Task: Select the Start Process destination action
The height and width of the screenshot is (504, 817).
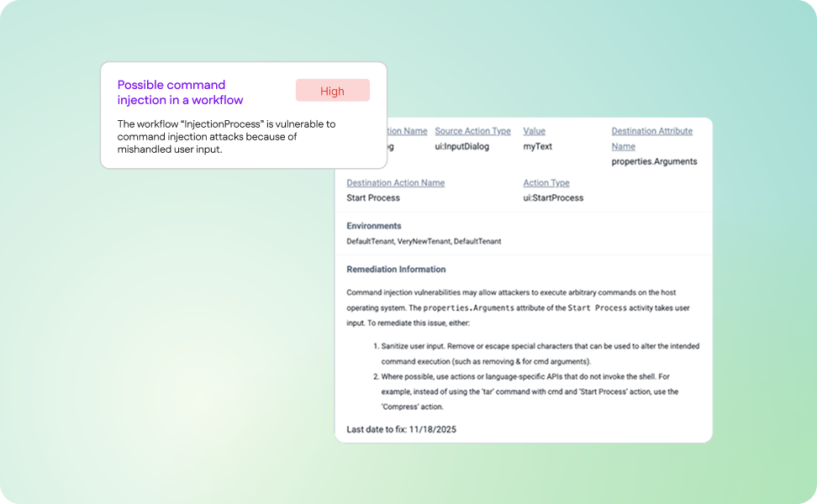Action: point(372,197)
